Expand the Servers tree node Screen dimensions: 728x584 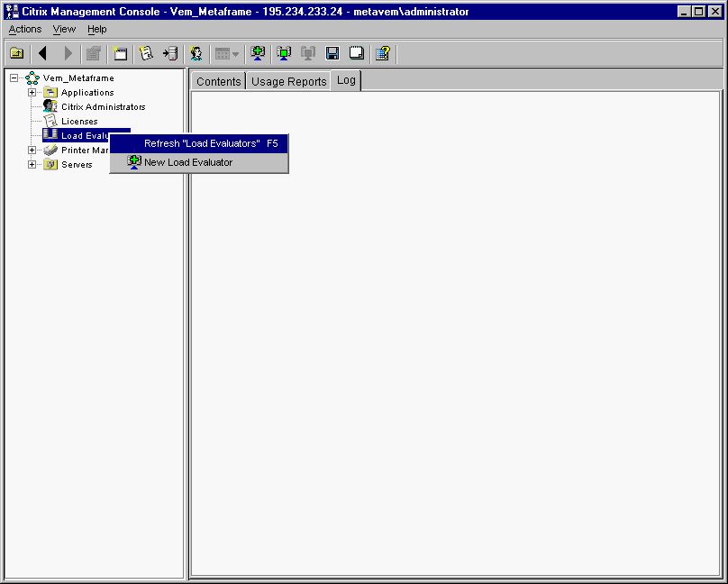pyautogui.click(x=32, y=164)
